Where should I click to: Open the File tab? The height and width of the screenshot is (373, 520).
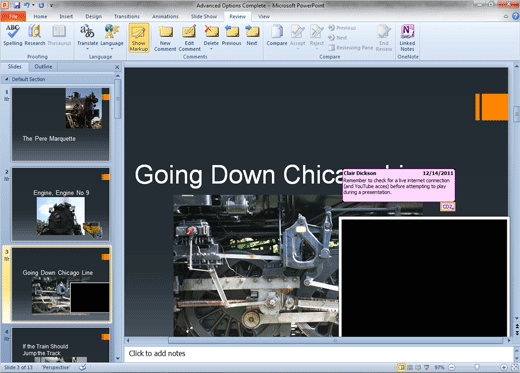13,16
